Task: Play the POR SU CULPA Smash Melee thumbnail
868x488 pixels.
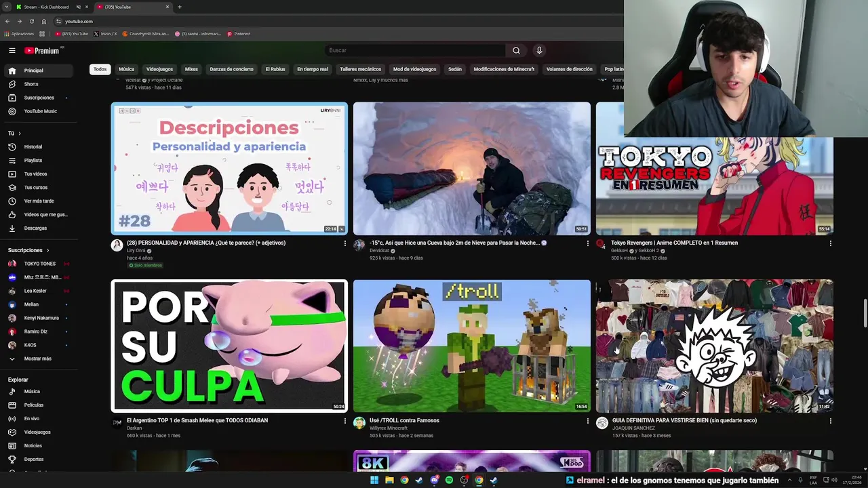Action: (229, 346)
